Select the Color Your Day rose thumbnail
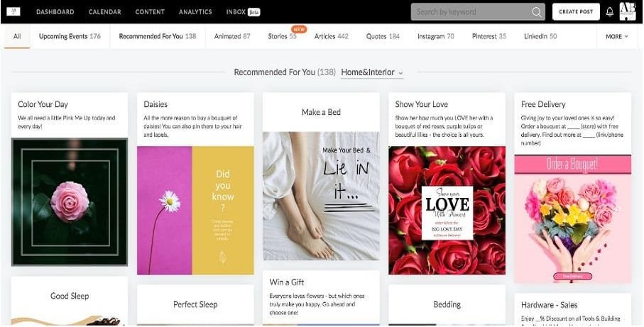Image resolution: width=644 pixels, height=327 pixels. tap(70, 201)
